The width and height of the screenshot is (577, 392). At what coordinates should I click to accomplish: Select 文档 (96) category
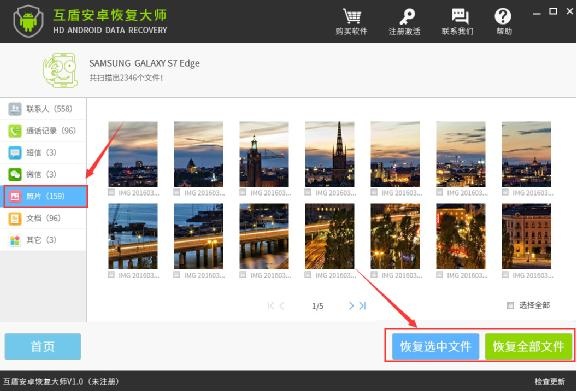[x=43, y=218]
